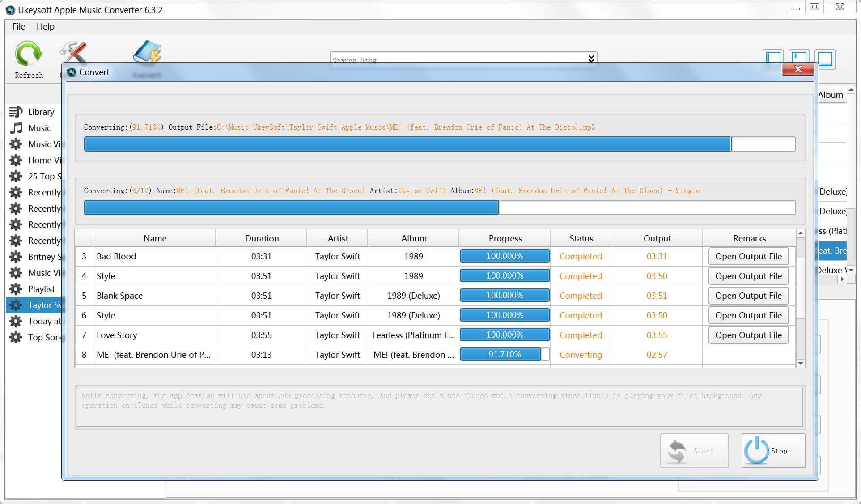The image size is (861, 504).
Task: Open Output File for Bad Blood row
Action: (748, 256)
